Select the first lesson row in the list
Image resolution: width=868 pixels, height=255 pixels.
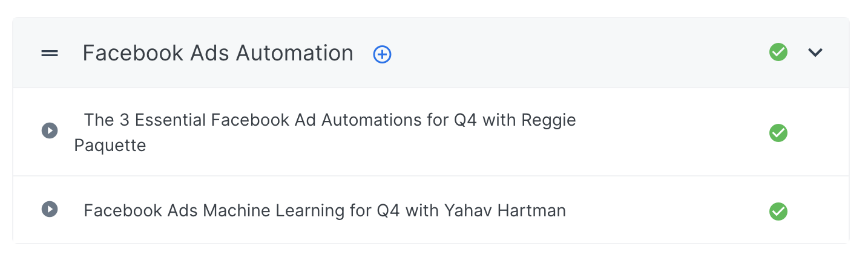(666, 132)
